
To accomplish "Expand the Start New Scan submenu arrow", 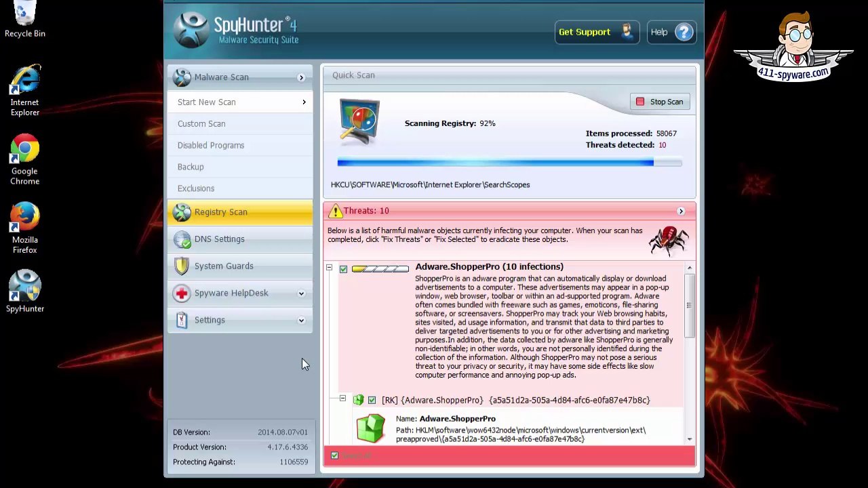I will [x=304, y=102].
